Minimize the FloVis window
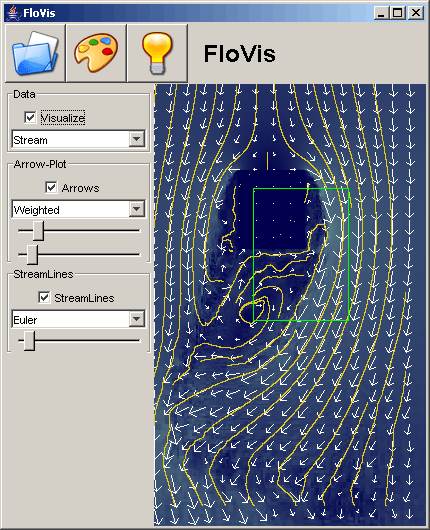This screenshot has width=430, height=530. pyautogui.click(x=382, y=13)
